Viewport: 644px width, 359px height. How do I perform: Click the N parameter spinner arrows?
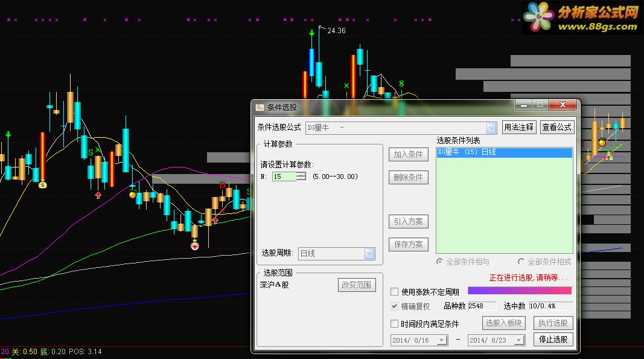(301, 176)
